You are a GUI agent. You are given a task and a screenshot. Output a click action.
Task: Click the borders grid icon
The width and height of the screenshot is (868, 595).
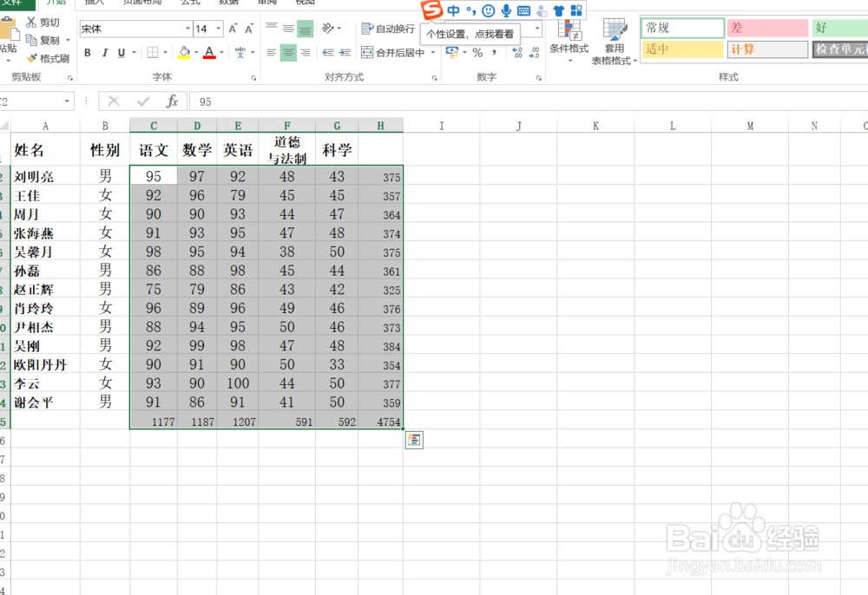(x=153, y=53)
